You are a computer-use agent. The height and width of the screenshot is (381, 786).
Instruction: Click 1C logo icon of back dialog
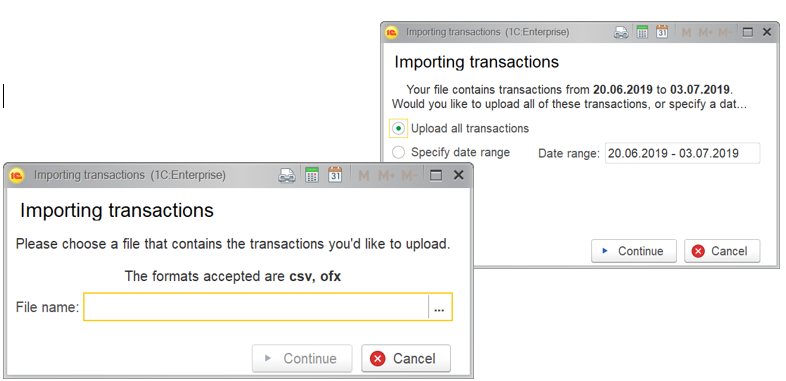pyautogui.click(x=391, y=33)
